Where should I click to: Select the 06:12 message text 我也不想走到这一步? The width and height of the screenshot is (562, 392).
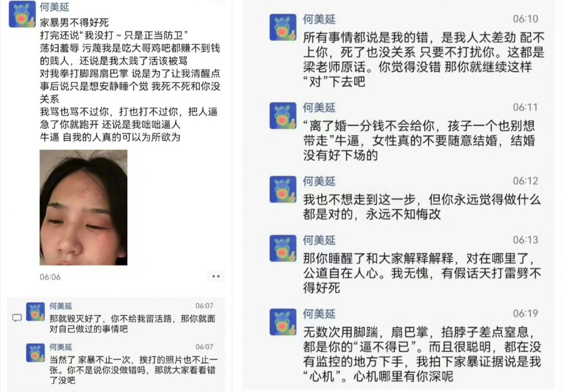422,207
